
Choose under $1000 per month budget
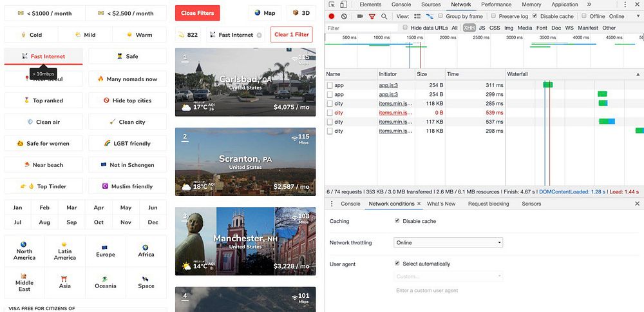pyautogui.click(x=45, y=13)
